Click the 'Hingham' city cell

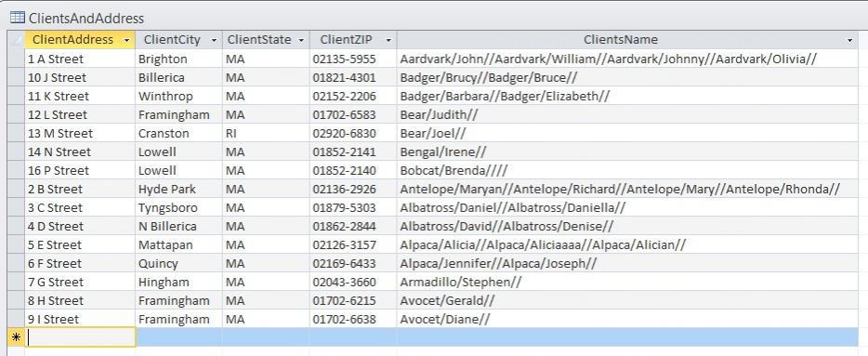pos(178,282)
